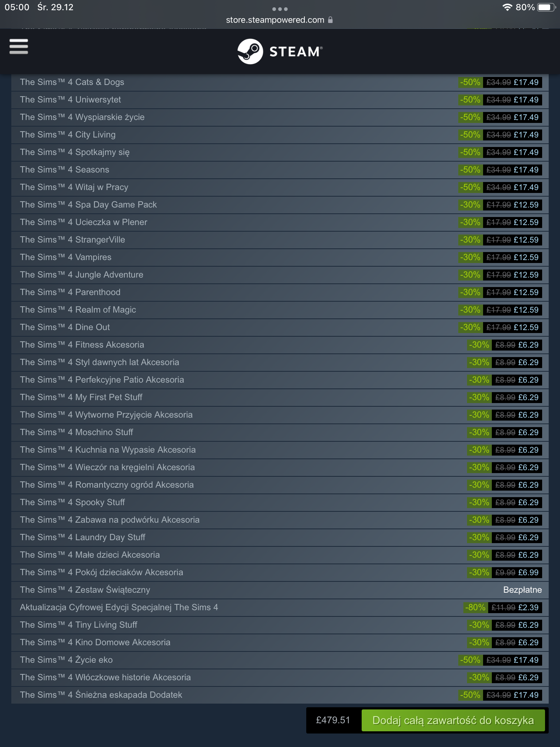
Task: Open The Sims 4 Realm of Magic
Action: [78, 310]
